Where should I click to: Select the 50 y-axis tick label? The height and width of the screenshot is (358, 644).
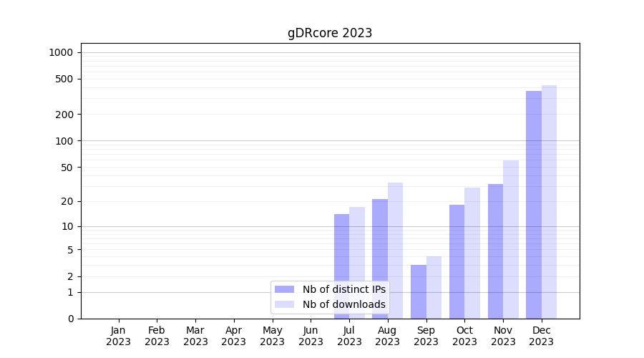point(66,168)
